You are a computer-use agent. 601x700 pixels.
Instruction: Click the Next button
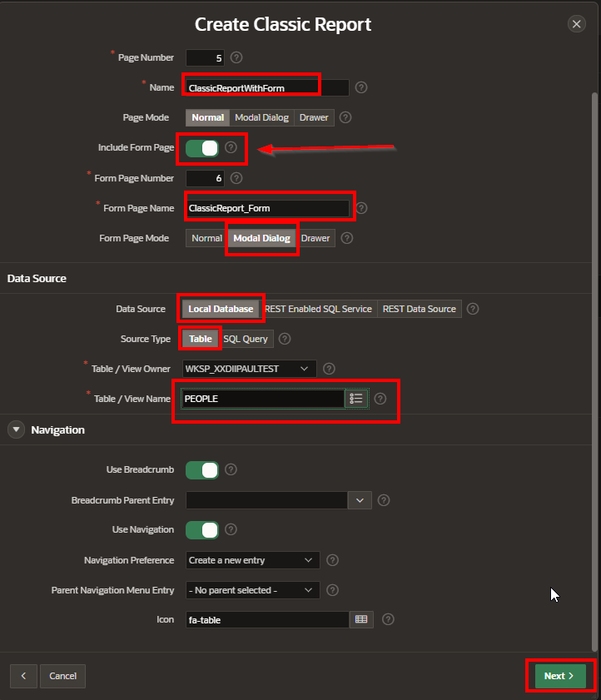(x=559, y=676)
